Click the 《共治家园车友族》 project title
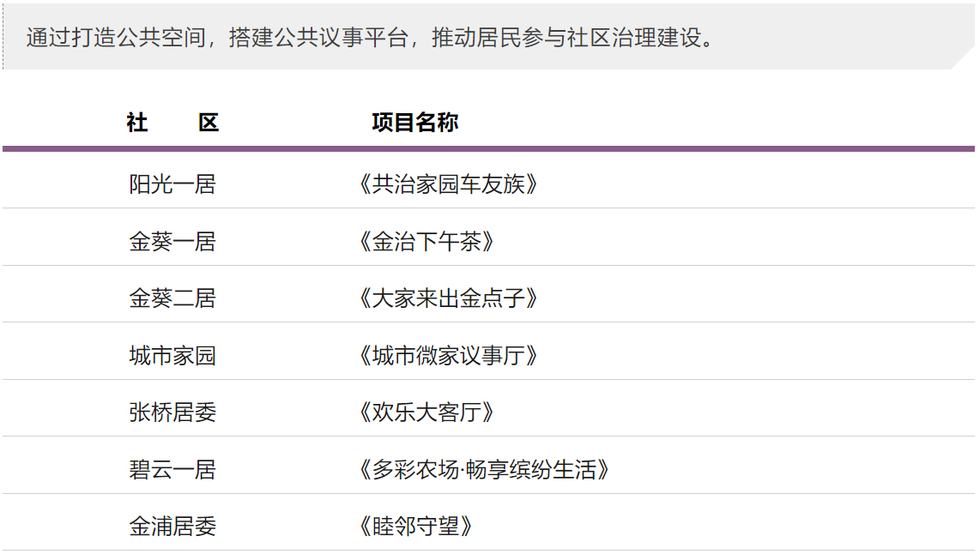The height and width of the screenshot is (554, 980). (x=448, y=184)
